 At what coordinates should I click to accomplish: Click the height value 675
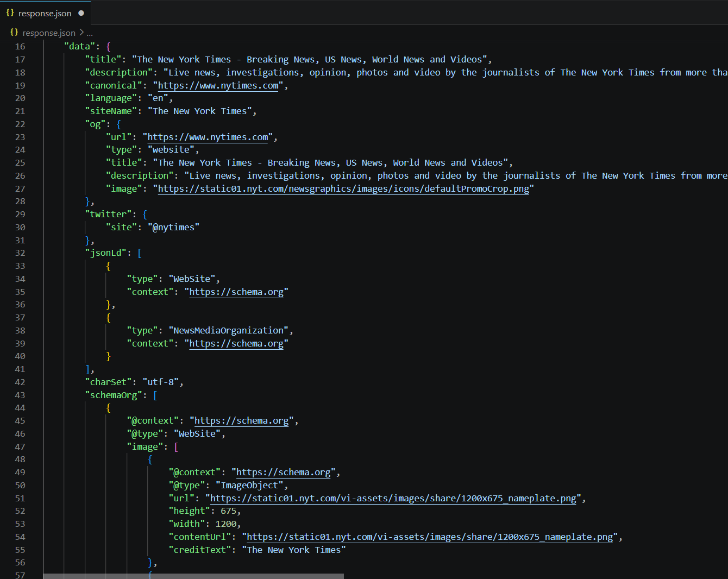point(229,511)
